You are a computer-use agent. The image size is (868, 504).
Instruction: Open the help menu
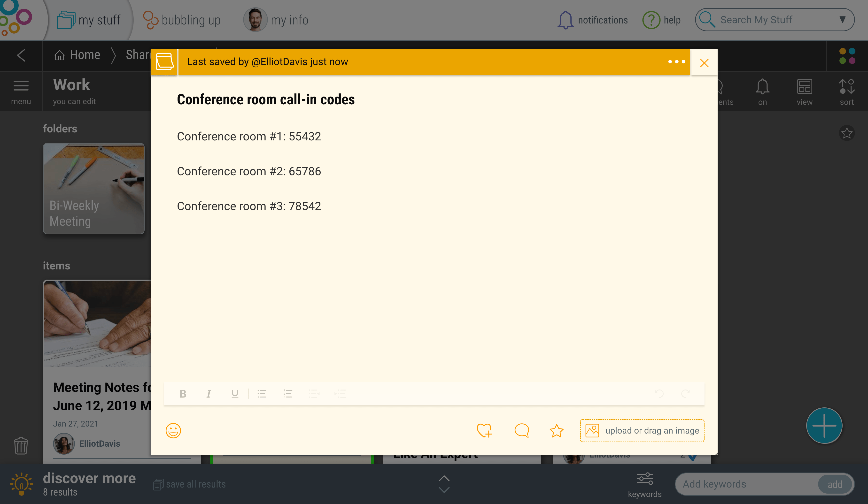click(662, 20)
